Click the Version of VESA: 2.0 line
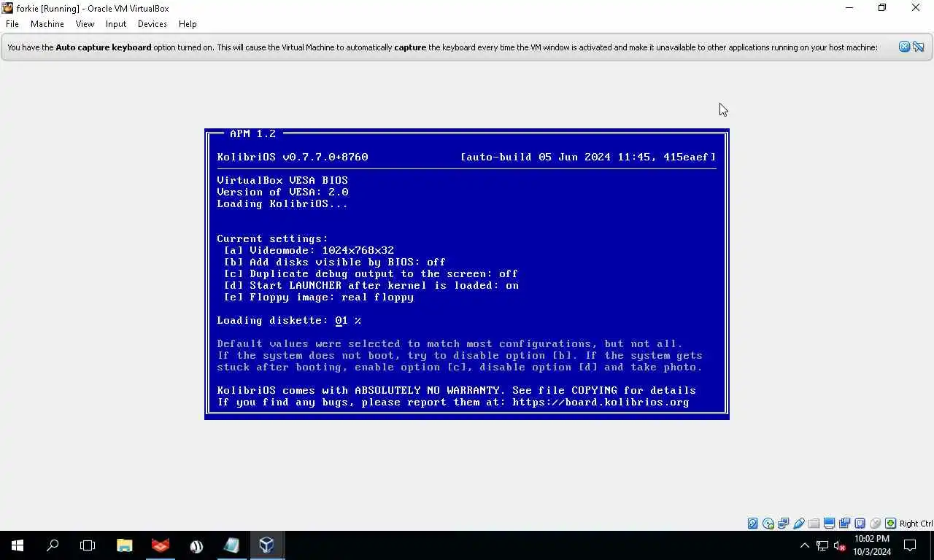The image size is (934, 560). tap(282, 192)
